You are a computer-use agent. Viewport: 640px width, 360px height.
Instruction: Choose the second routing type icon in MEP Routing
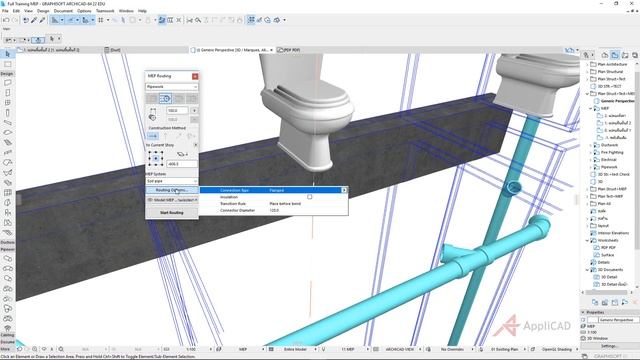[x=165, y=98]
